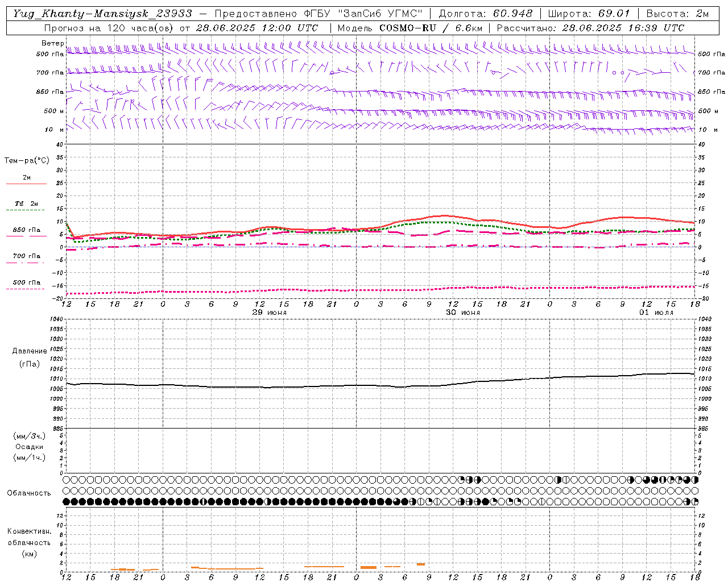Click the Ветер wind panel label
728x582 pixels.
click(x=52, y=43)
